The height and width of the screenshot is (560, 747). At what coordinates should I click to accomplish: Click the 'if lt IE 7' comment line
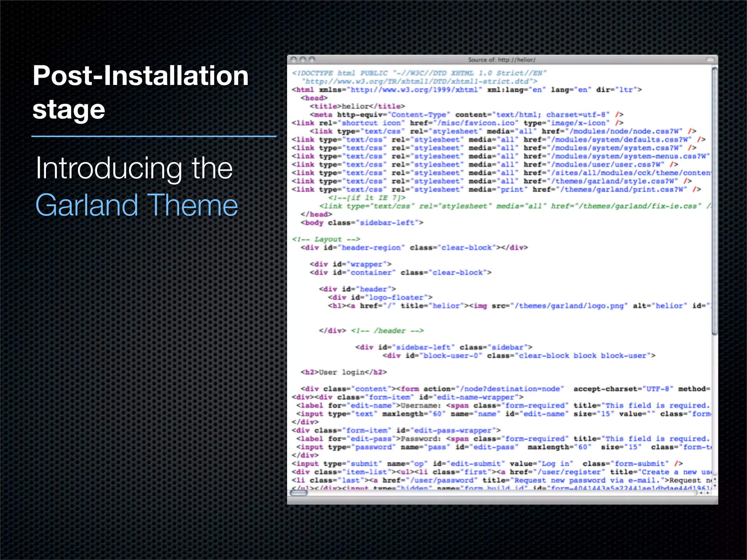(367, 198)
